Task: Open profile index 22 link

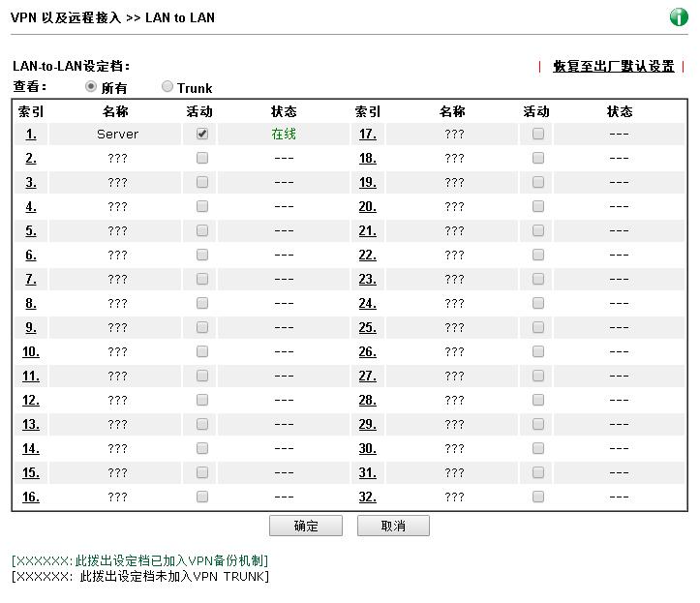Action: [x=367, y=255]
